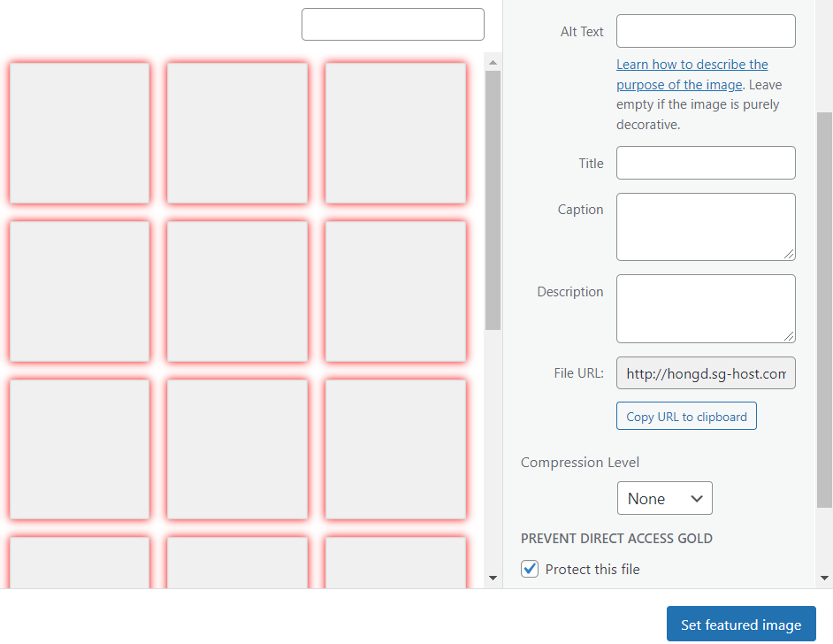The width and height of the screenshot is (833, 644).
Task: Select right thumbnail in the third row
Action: [x=395, y=449]
